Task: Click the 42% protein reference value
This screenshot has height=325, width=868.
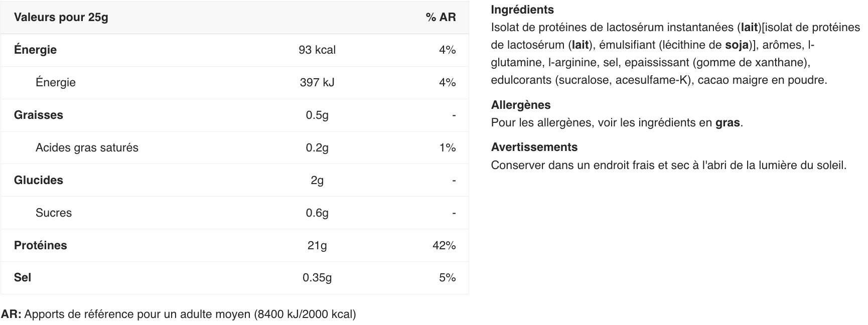Action: [444, 245]
